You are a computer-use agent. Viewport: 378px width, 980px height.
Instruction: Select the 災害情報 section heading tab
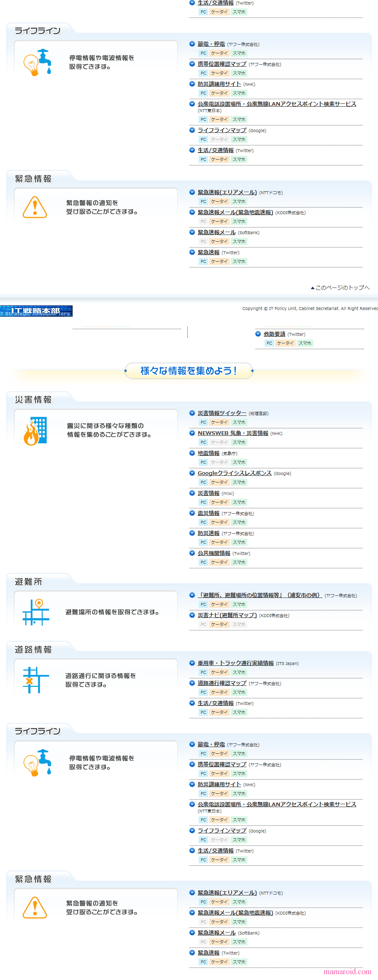click(33, 400)
